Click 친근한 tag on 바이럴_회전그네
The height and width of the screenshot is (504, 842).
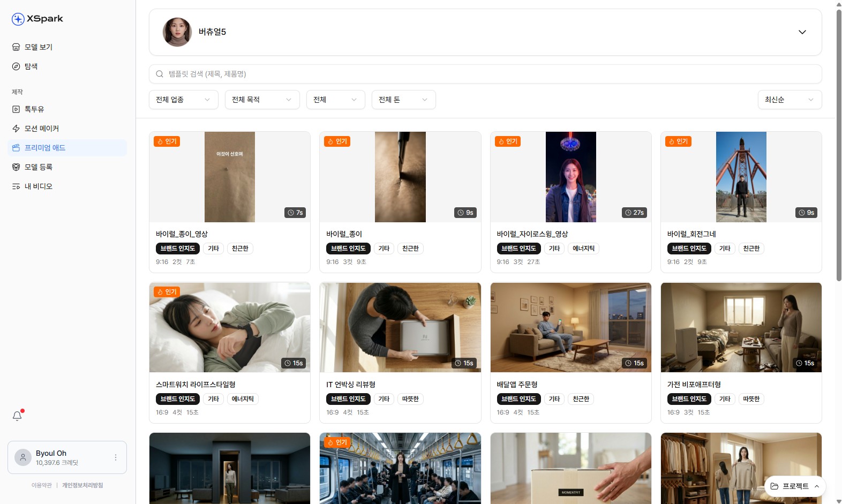pyautogui.click(x=751, y=249)
